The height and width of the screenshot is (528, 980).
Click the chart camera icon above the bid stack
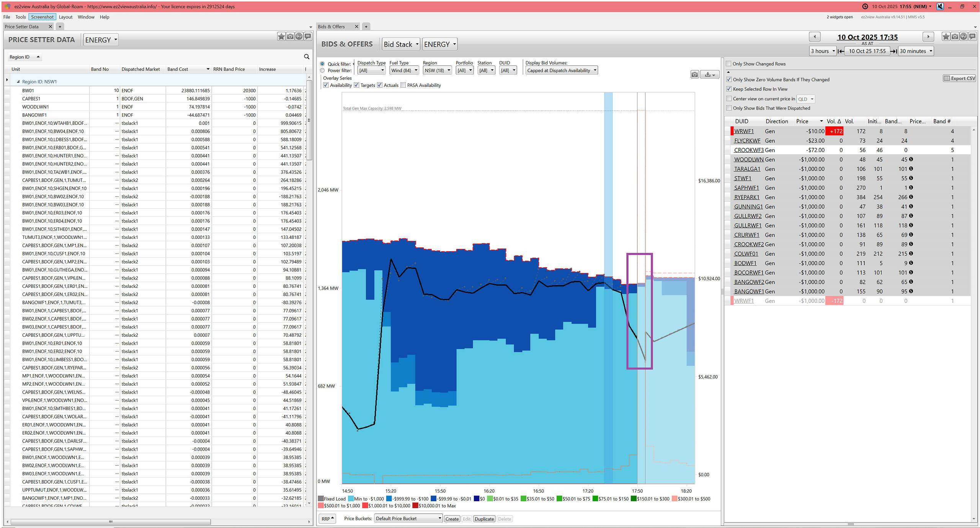(x=694, y=74)
